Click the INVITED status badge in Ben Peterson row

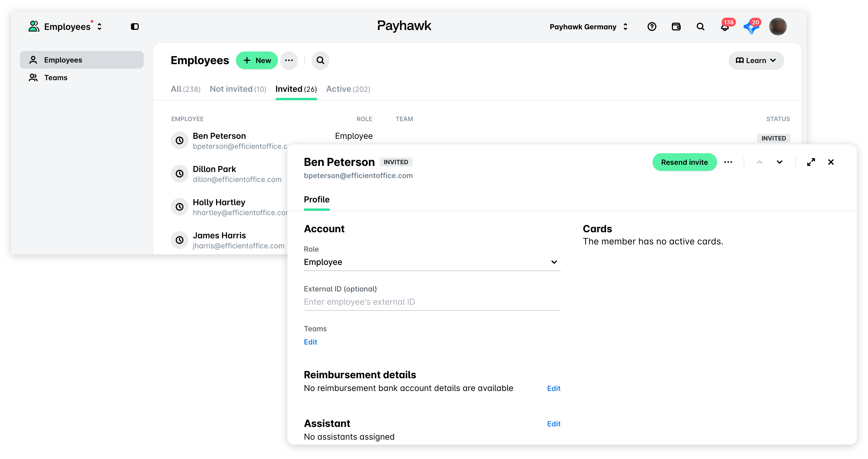point(773,138)
